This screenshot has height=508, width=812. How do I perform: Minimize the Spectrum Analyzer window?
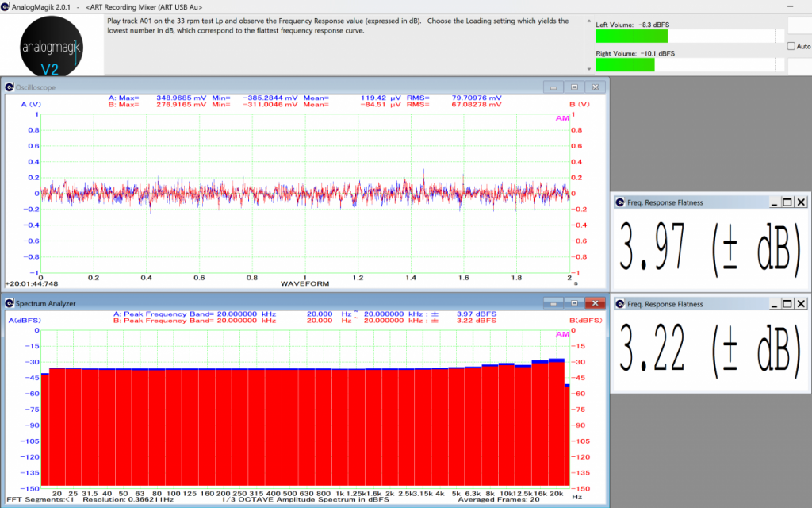click(553, 303)
